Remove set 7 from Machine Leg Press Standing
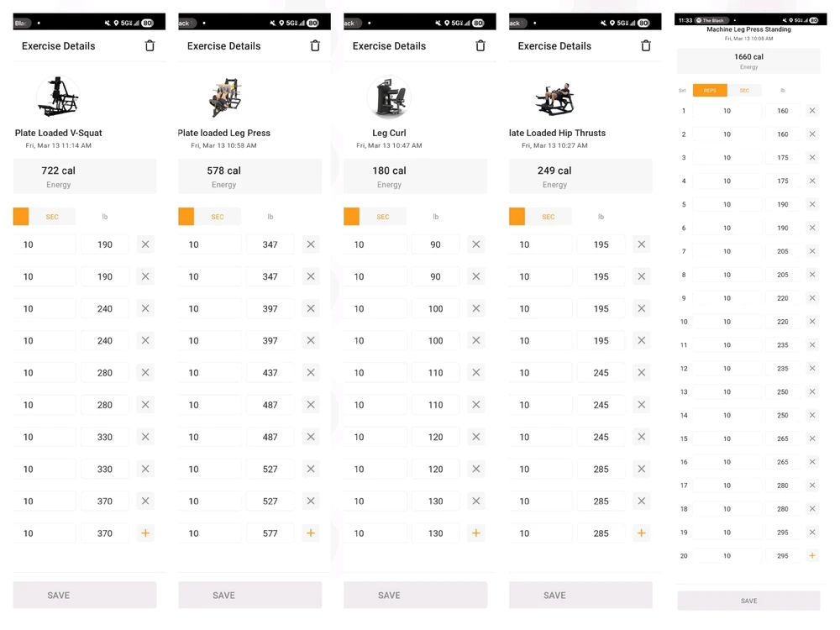Viewport: 840px width, 630px height. [x=812, y=251]
